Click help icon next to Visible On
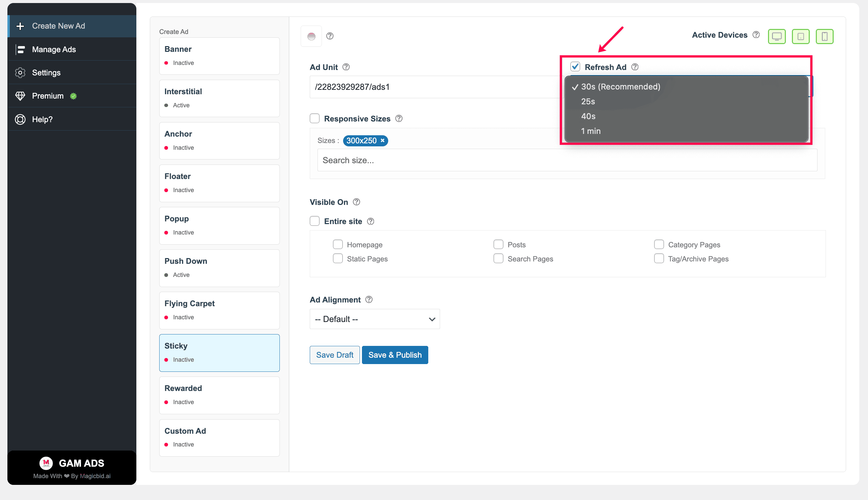Screen dimensions: 868x500 pos(356,202)
